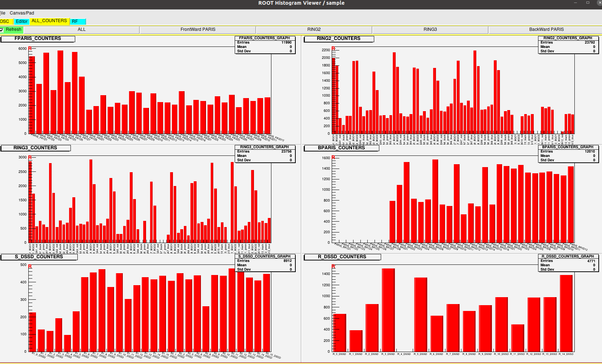This screenshot has height=364, width=602.
Task: Hit the red R marker in BPARIS_COUNTERS plot
Action: point(333,157)
